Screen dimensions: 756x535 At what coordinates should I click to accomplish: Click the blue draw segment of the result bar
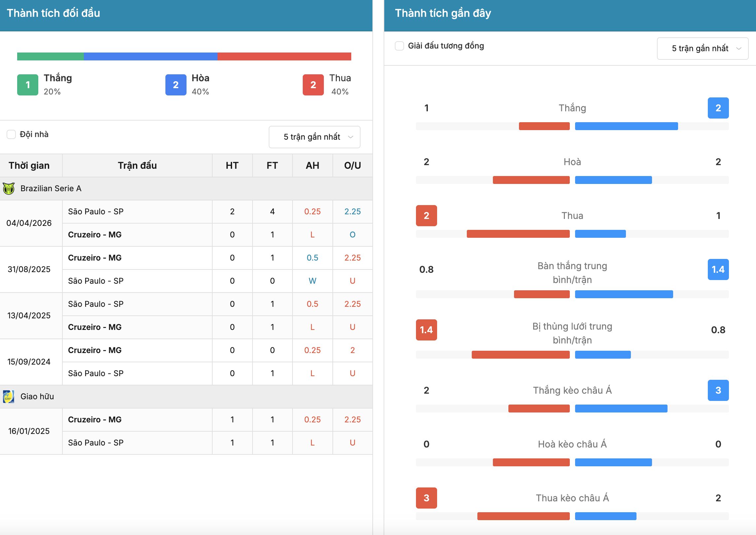click(x=151, y=56)
